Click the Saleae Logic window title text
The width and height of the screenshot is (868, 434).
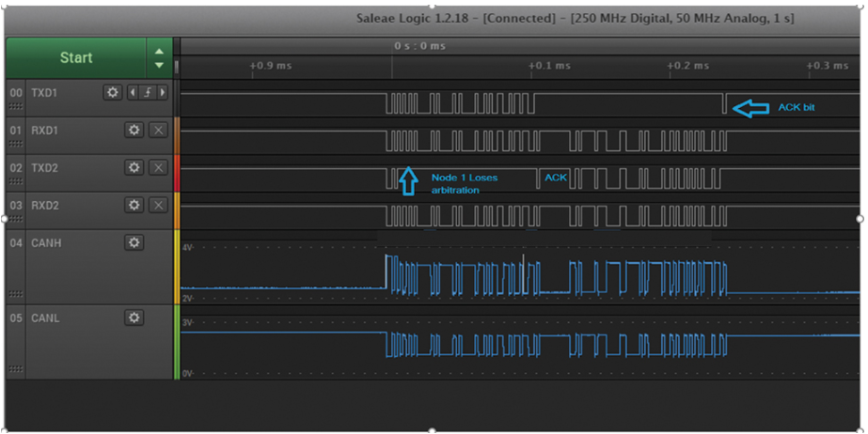click(576, 18)
